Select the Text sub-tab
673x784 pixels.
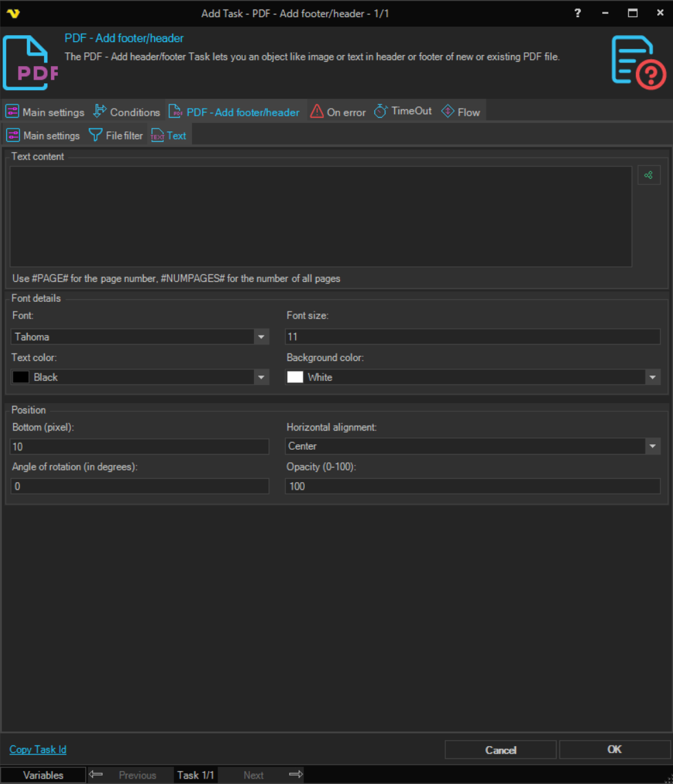coord(169,135)
